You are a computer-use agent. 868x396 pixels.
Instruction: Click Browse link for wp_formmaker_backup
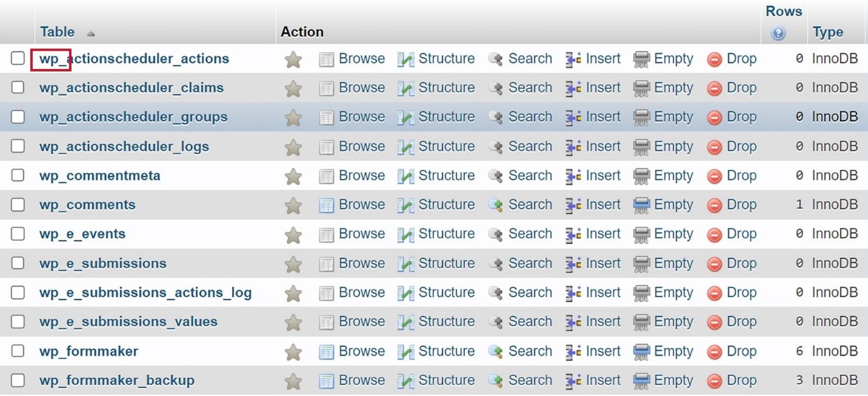click(x=362, y=380)
